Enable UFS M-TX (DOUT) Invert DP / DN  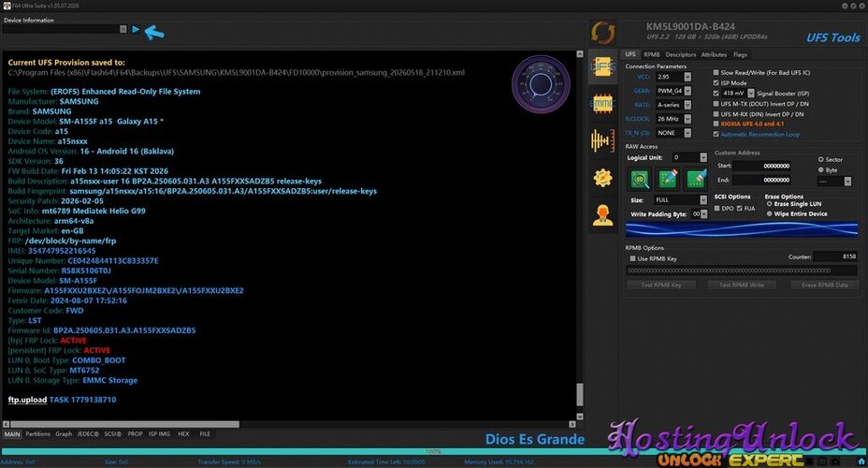(x=716, y=104)
